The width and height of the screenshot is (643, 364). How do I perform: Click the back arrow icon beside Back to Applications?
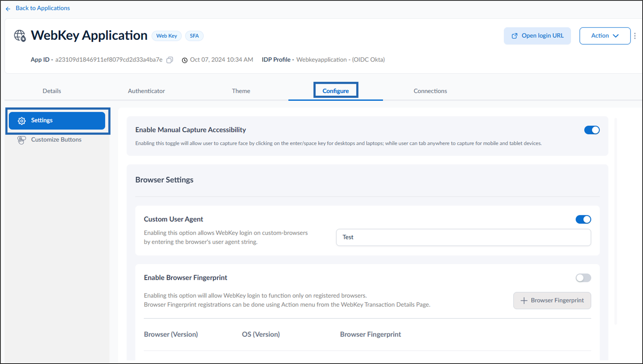click(x=8, y=9)
